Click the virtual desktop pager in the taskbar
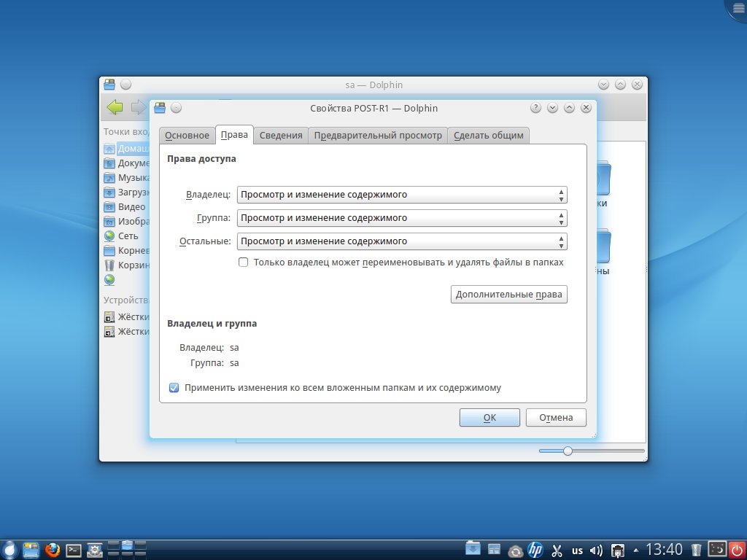Viewport: 747px width, 560px height. click(x=127, y=550)
